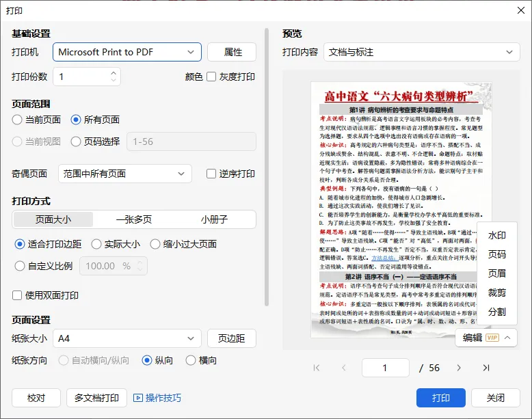Go to next preview page
Screen dimensions: 532x419
pyautogui.click(x=459, y=368)
